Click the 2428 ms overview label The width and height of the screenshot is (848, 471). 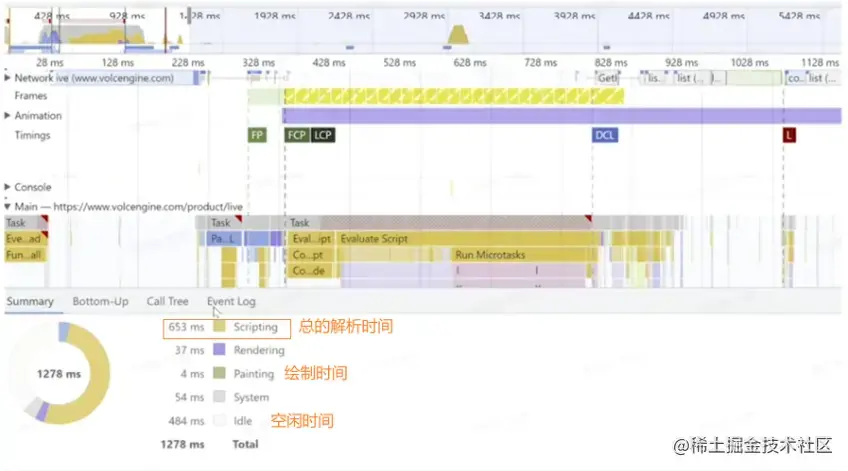click(349, 16)
